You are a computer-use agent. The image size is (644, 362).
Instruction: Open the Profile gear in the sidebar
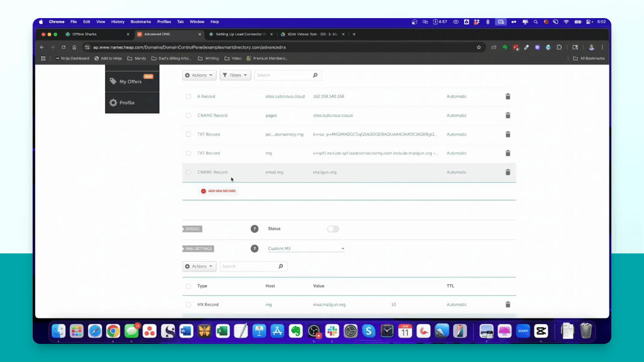pyautogui.click(x=113, y=103)
